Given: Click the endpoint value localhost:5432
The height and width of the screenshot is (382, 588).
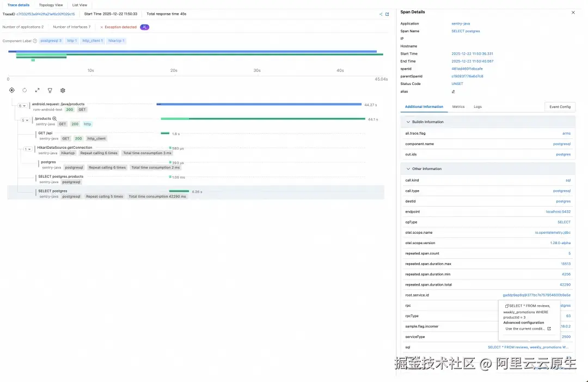Looking at the screenshot, I should 558,212.
